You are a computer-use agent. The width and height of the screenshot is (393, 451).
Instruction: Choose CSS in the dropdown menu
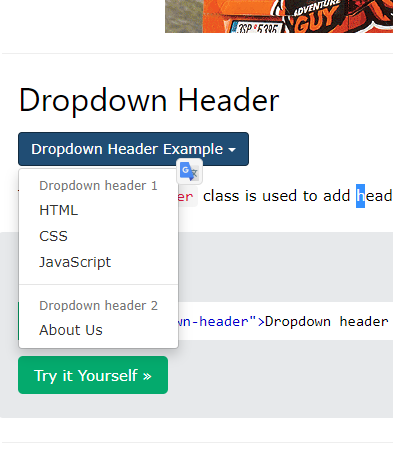[98, 236]
